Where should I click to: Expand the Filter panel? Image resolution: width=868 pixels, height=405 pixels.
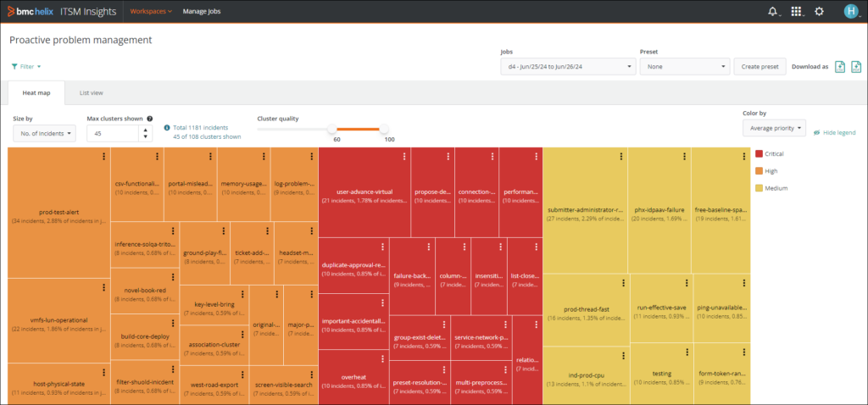(26, 66)
